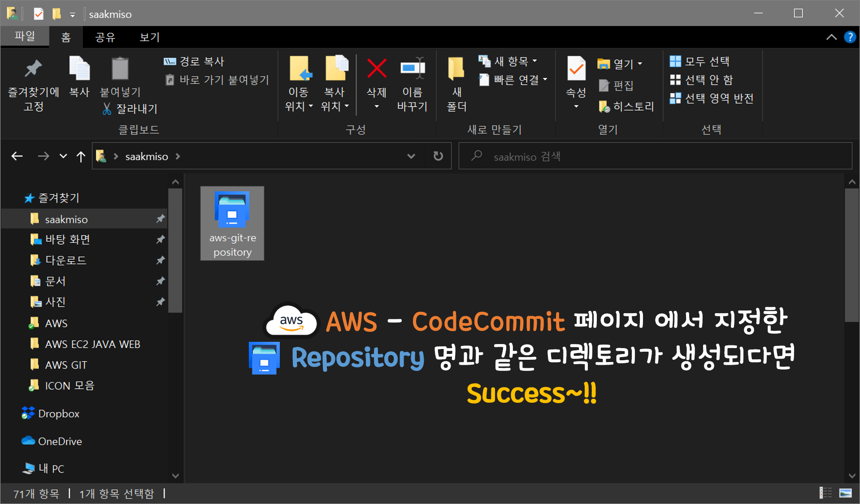This screenshot has height=504, width=860.
Task: Open Quick Access Toolbar customize dropdown
Action: coord(73,15)
